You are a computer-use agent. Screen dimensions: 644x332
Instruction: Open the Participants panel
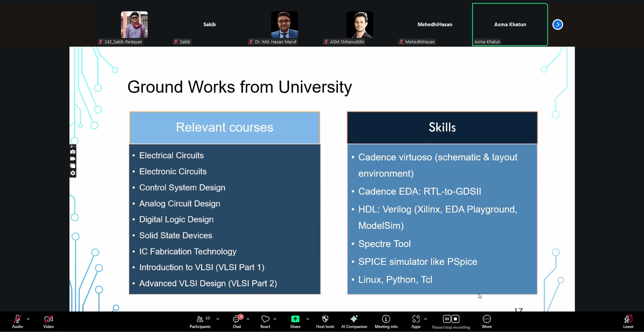[x=200, y=321]
